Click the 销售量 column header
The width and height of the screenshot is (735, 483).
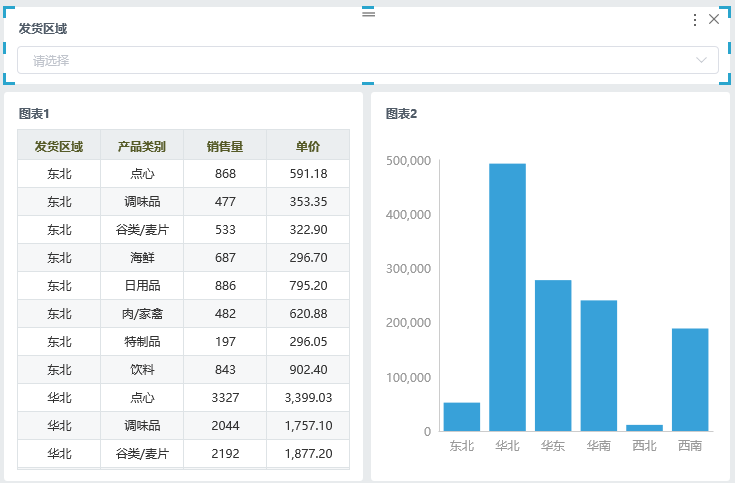pyautogui.click(x=225, y=146)
